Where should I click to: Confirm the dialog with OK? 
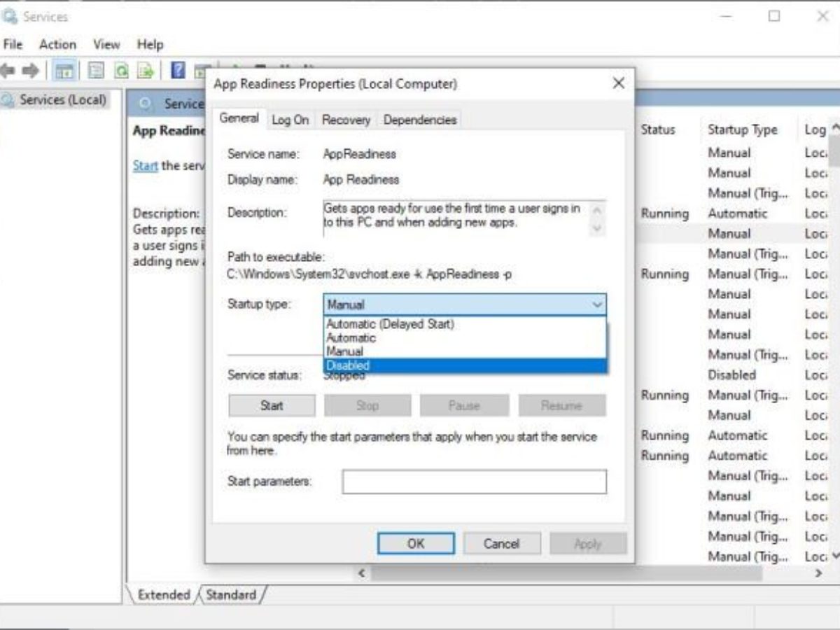click(416, 543)
